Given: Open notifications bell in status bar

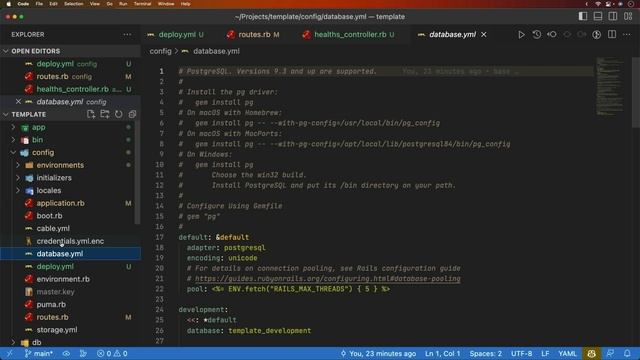Looking at the screenshot, I should [627, 353].
